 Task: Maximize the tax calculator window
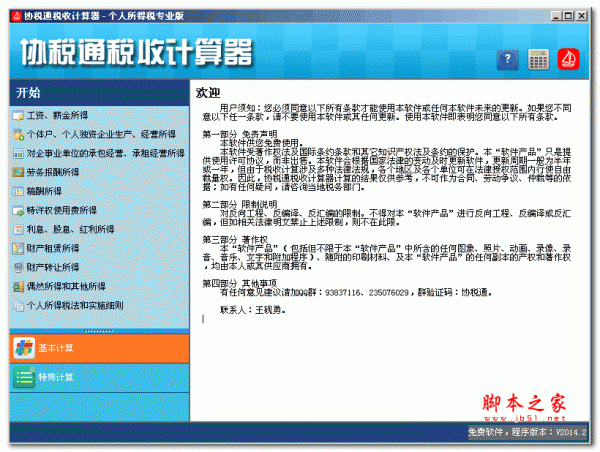(569, 16)
